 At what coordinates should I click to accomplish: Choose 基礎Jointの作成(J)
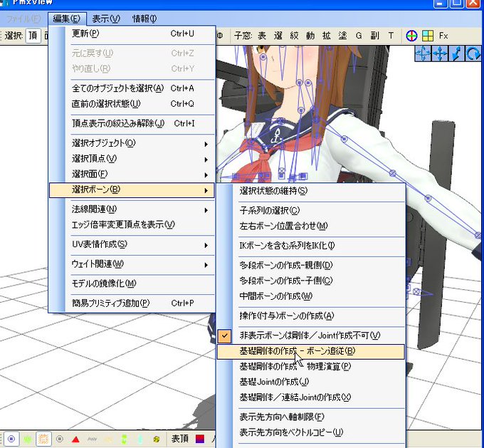[x=311, y=382]
